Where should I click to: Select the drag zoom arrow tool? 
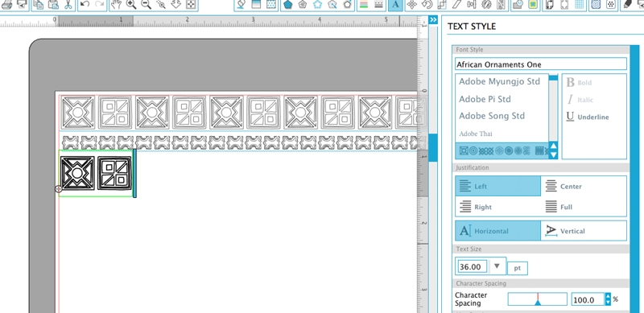pos(175,5)
